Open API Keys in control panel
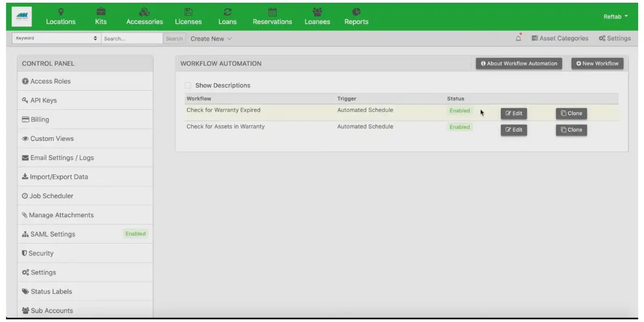This screenshot has height=322, width=644. click(85, 100)
